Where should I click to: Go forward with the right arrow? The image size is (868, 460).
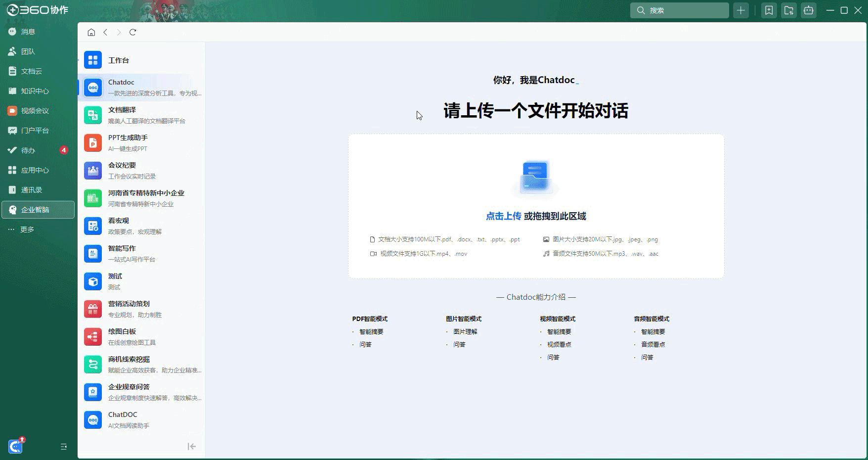tap(119, 32)
